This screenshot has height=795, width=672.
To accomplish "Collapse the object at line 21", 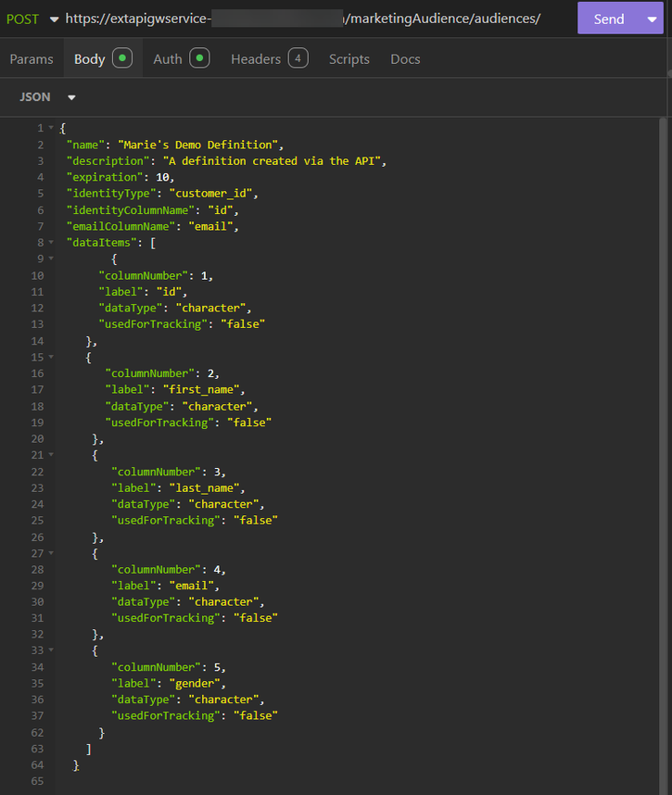I will point(51,455).
